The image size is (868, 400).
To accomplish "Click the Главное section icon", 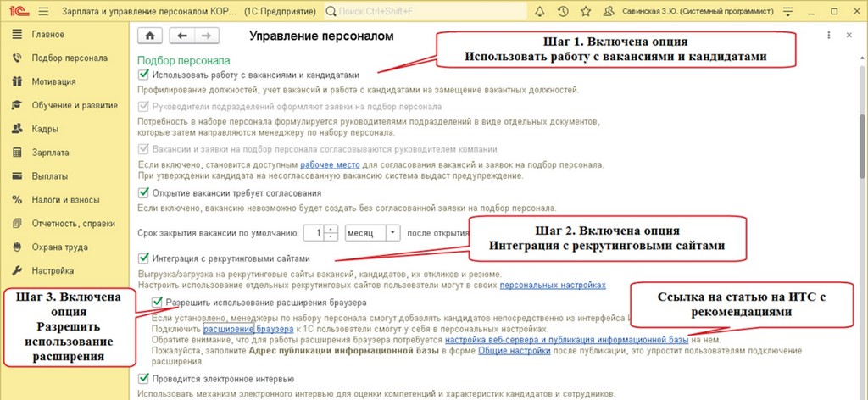I will coord(17,34).
